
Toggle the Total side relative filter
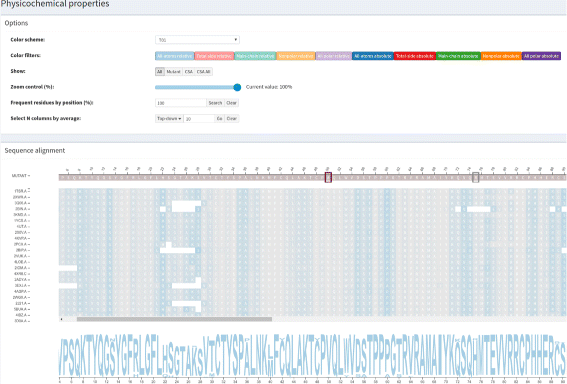point(214,56)
